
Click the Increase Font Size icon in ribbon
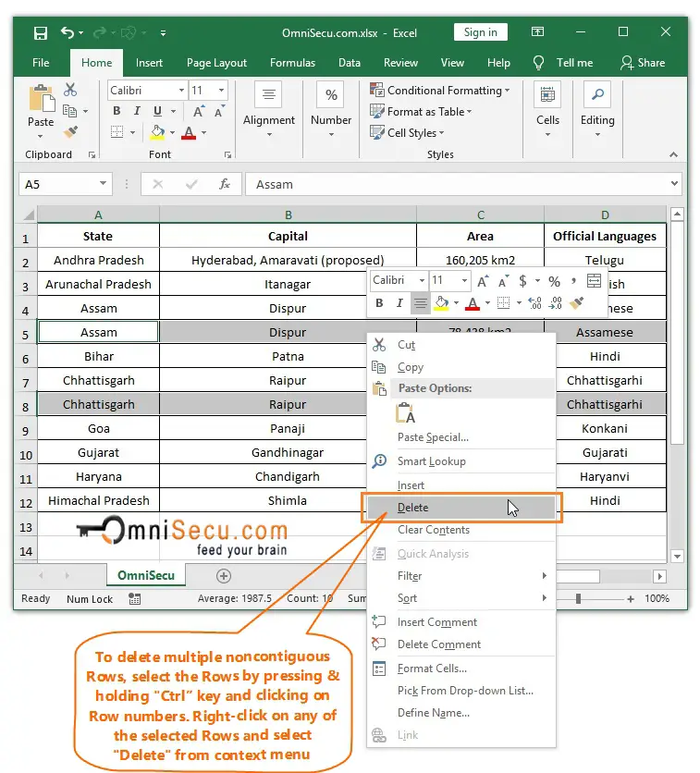(199, 111)
